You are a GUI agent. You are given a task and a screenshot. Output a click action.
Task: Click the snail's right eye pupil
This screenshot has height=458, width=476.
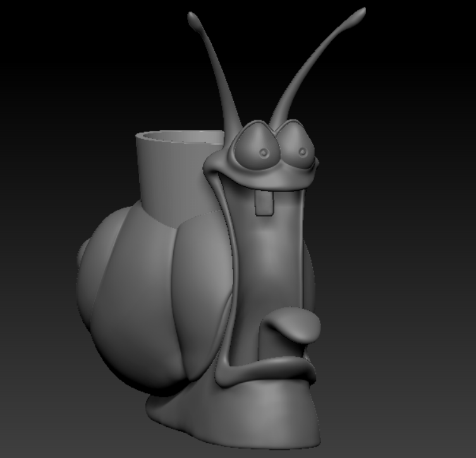point(303,152)
